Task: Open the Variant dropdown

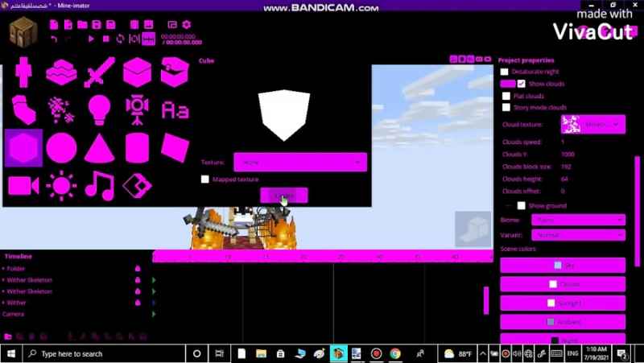Action: [578, 235]
